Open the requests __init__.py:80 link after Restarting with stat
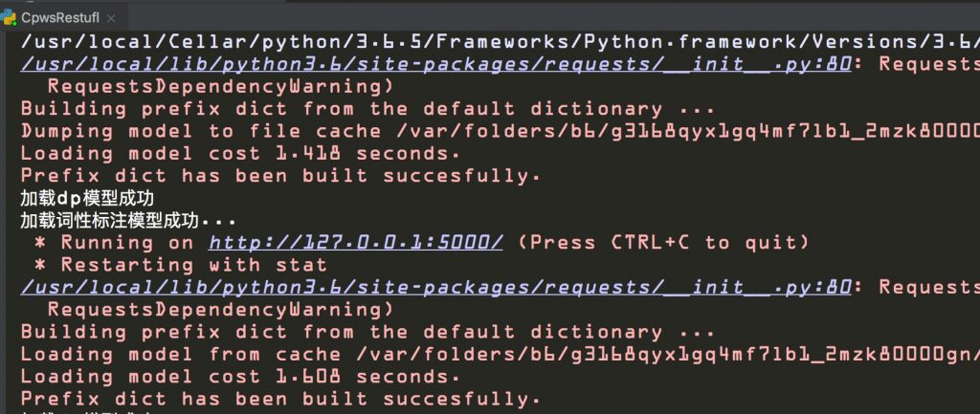980x414 pixels. pos(436,287)
